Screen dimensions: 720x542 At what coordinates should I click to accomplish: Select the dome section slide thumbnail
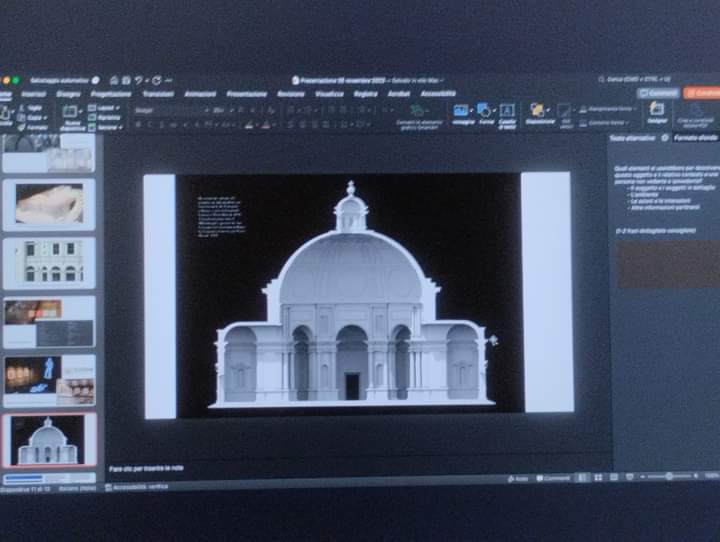[49, 440]
